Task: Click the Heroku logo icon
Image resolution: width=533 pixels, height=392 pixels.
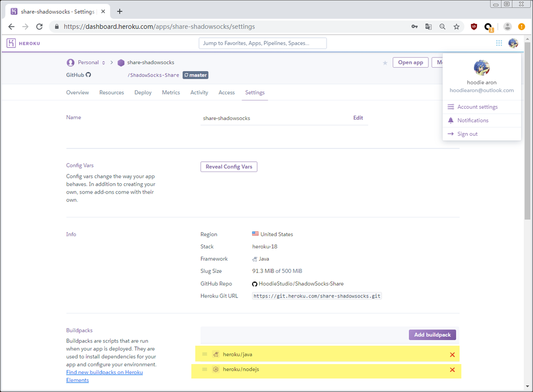Action: 11,43
